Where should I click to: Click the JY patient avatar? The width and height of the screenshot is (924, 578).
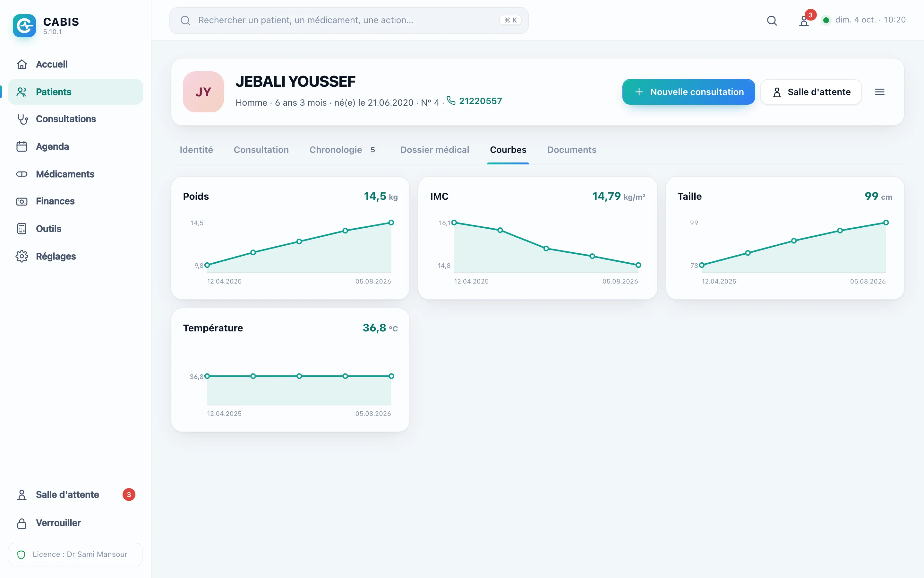pyautogui.click(x=203, y=92)
